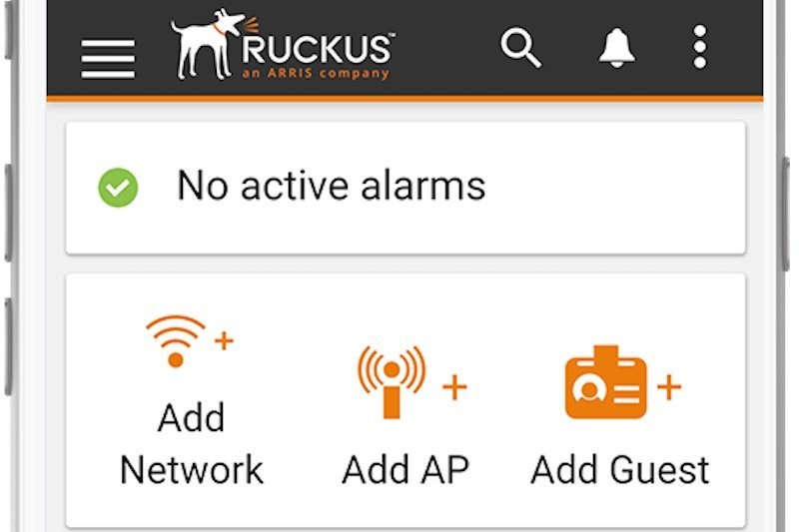
Task: Choose the "Add AP" label
Action: 405,469
